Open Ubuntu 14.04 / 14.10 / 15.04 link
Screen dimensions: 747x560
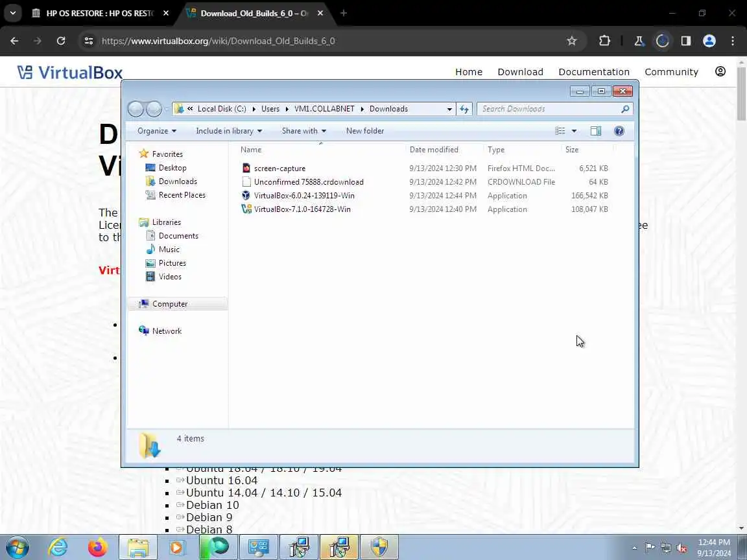click(264, 493)
